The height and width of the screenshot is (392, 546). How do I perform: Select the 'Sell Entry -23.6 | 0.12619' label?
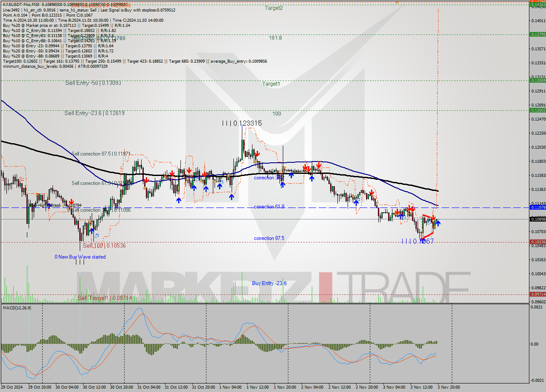[x=94, y=113]
